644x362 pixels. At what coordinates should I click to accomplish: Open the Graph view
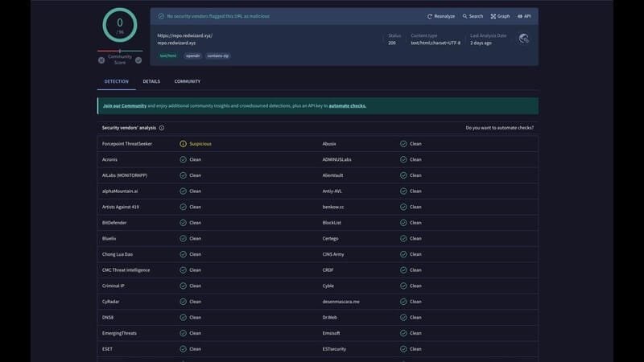tap(500, 16)
